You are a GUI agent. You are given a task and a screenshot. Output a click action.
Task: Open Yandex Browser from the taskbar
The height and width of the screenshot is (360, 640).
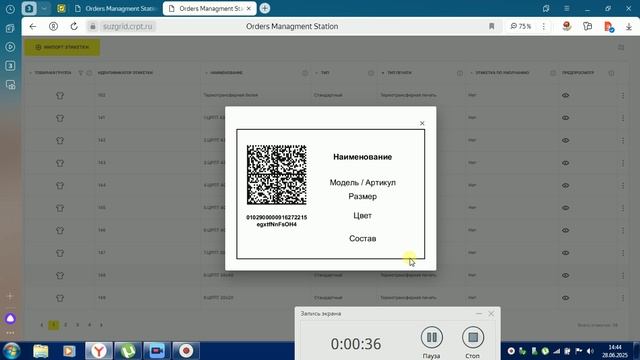99,351
